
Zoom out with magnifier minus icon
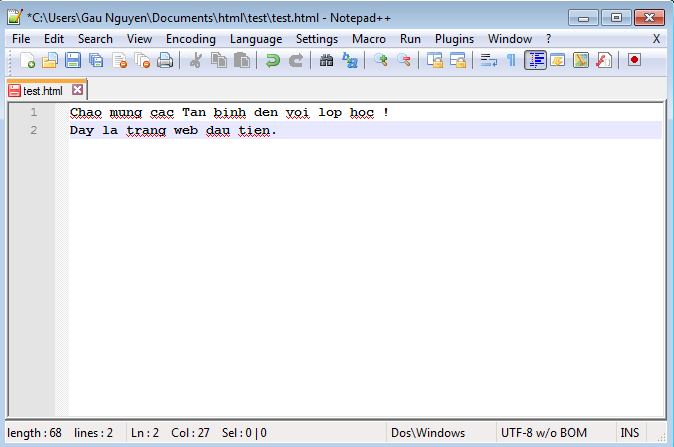coord(404,60)
